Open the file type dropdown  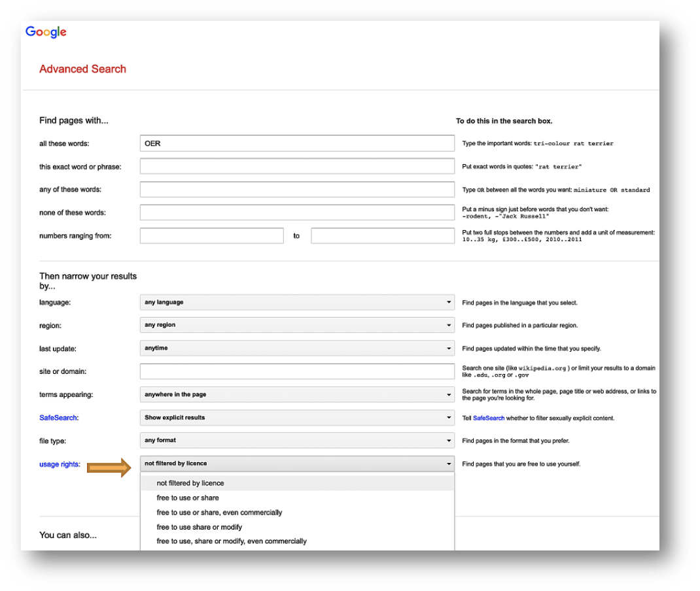pyautogui.click(x=296, y=440)
